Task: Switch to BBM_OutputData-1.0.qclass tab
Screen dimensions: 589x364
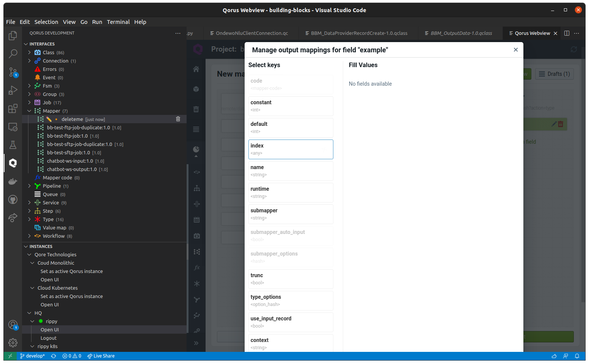Action: pos(461,33)
